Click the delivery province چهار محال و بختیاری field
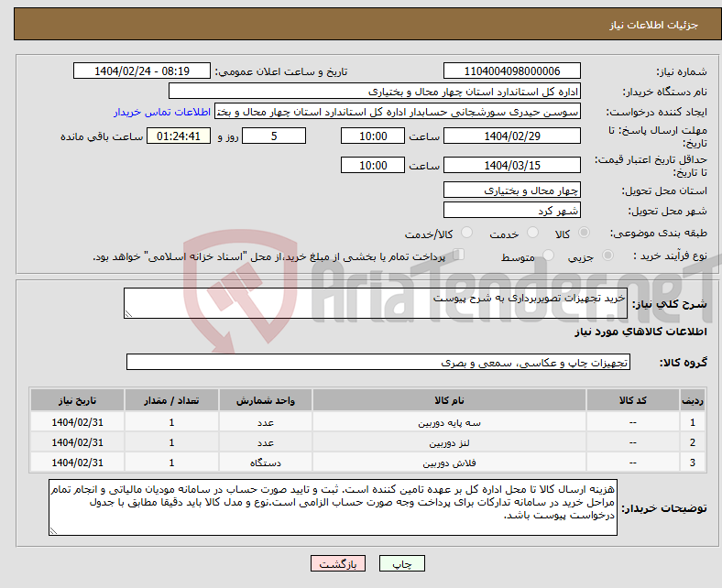 [x=511, y=190]
